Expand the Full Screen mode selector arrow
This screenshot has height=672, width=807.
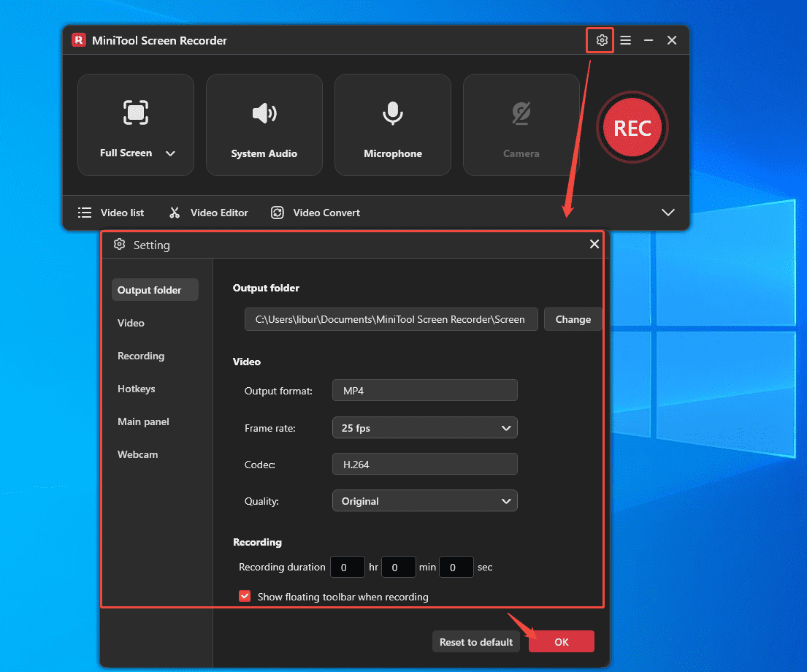(x=170, y=153)
